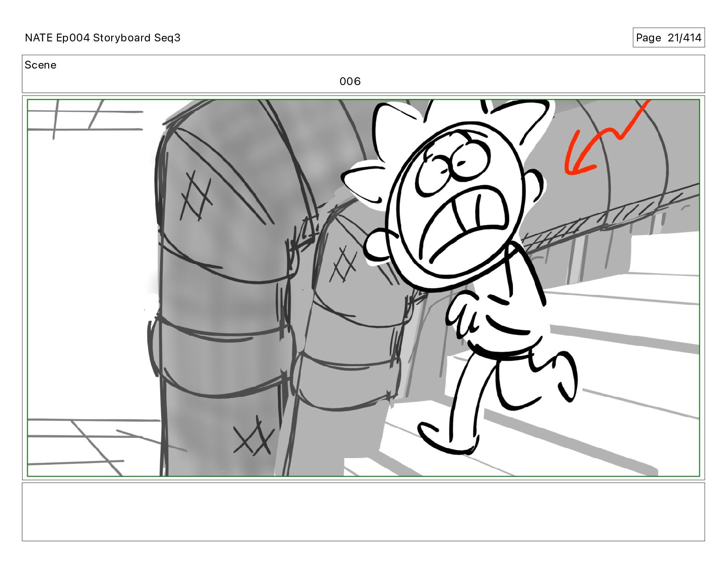Click the 'NATE Ep004 Storyboard Seq3' title
The height and width of the screenshot is (563, 728).
click(x=102, y=38)
